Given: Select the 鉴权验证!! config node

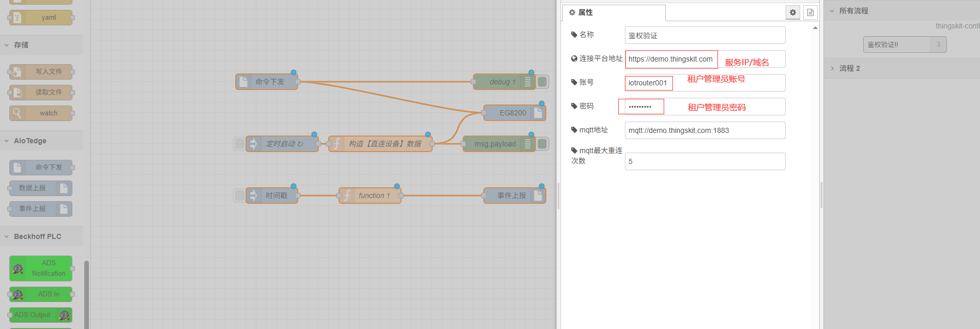Looking at the screenshot, I should coord(897,44).
